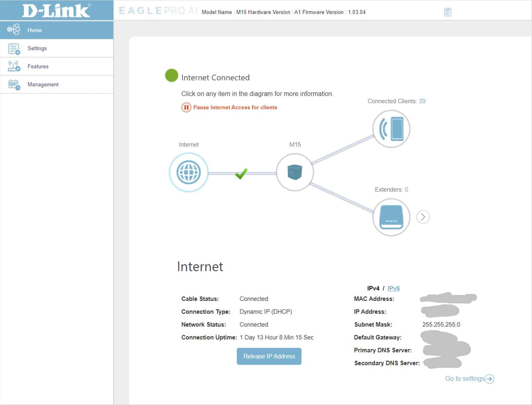The height and width of the screenshot is (405, 532).
Task: Click the Connection Type label
Action: pyautogui.click(x=206, y=312)
